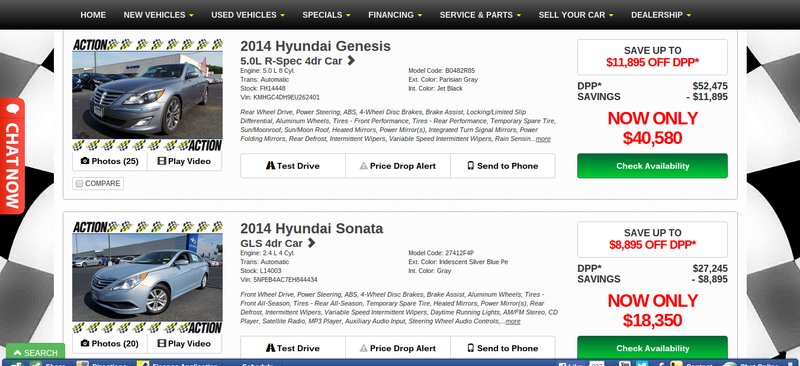Screen dimensions: 800x366
Task: Open Photos (20) for the Sonata
Action: coord(110,344)
